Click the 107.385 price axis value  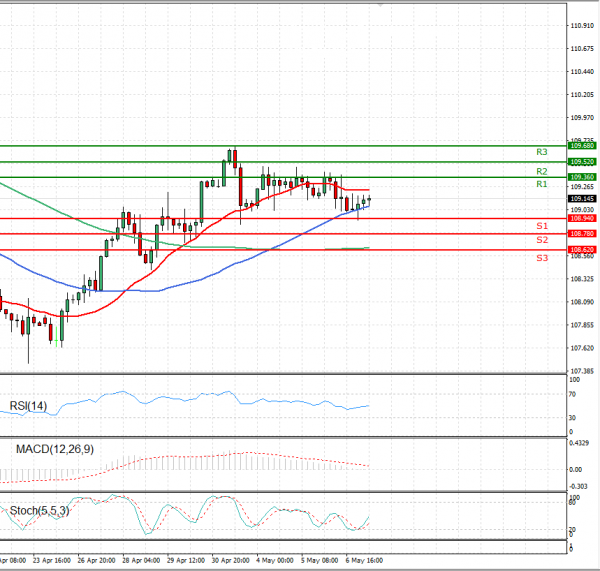coord(582,371)
